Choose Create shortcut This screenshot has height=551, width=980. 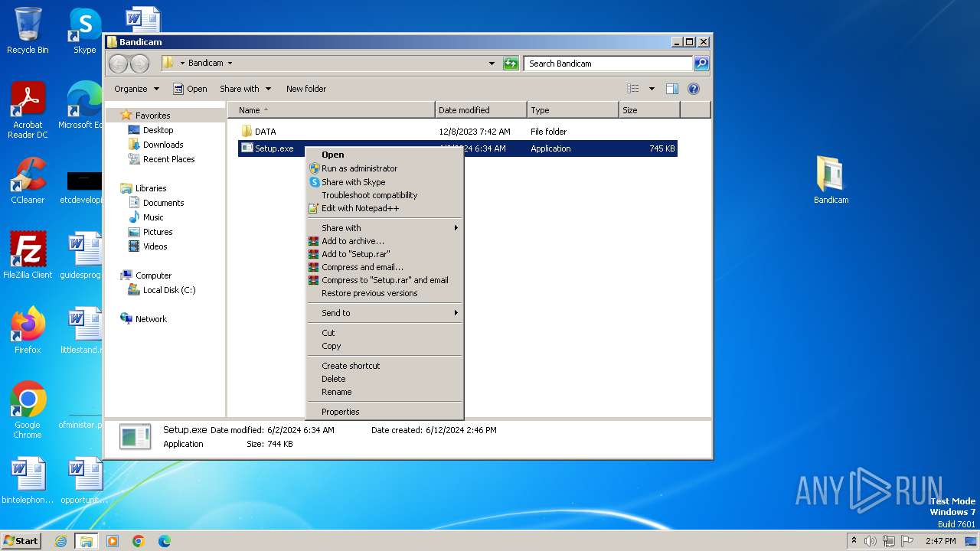click(384, 366)
